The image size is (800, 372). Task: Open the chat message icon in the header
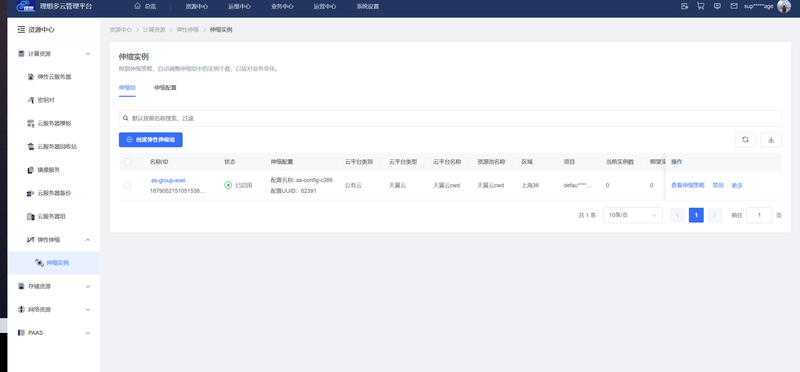click(x=717, y=6)
